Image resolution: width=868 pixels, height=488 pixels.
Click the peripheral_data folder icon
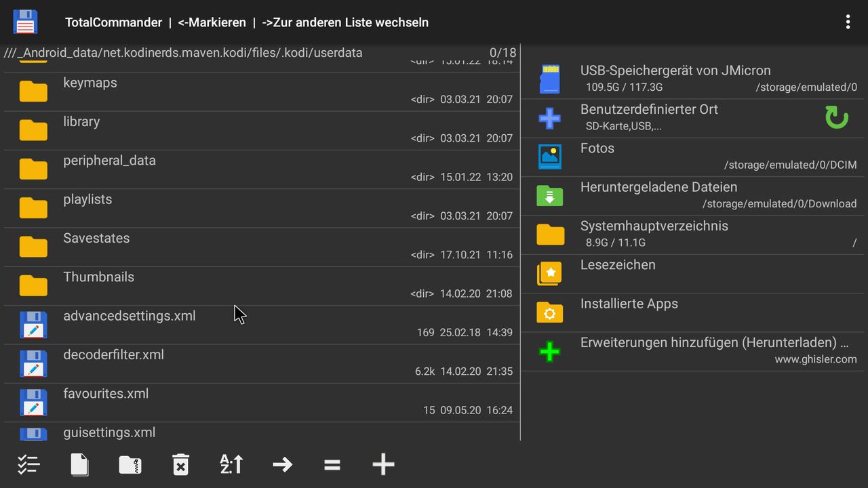click(33, 169)
